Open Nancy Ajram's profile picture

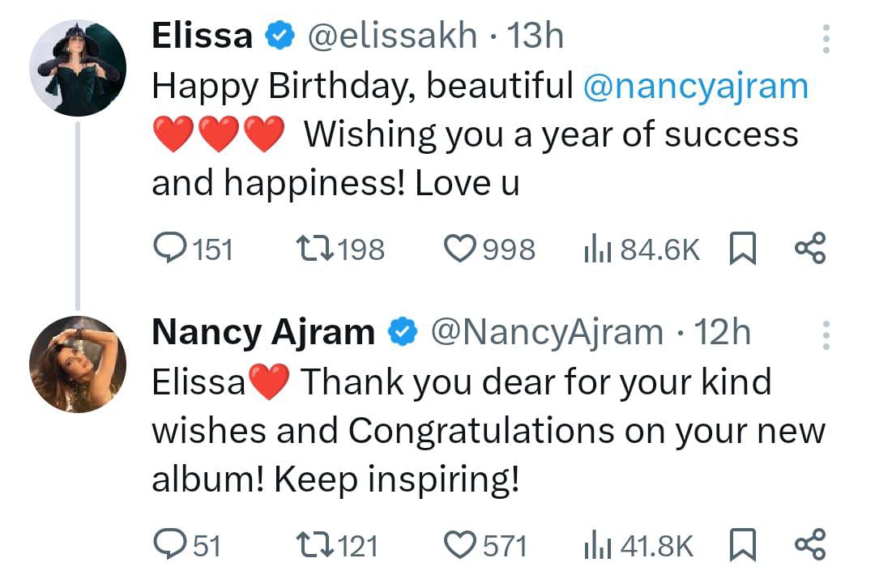coord(78,364)
